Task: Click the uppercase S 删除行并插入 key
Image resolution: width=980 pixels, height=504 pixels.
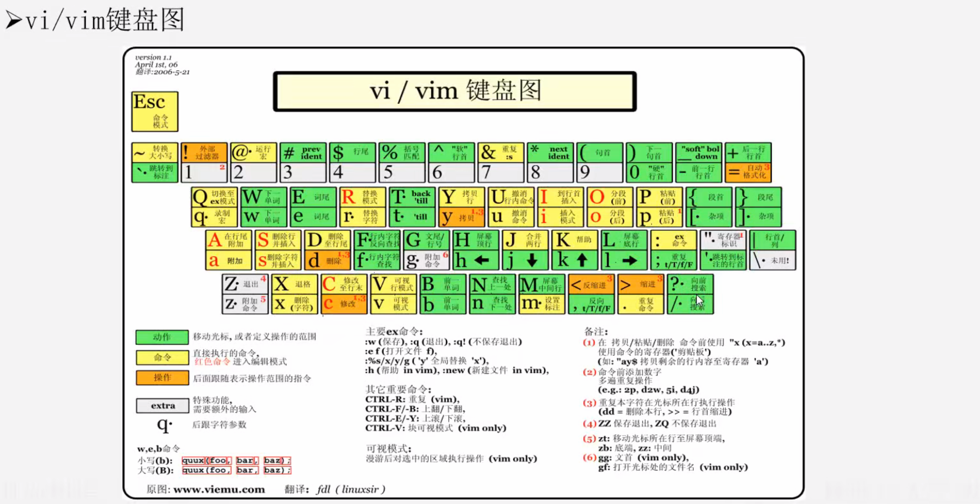Action: [278, 240]
